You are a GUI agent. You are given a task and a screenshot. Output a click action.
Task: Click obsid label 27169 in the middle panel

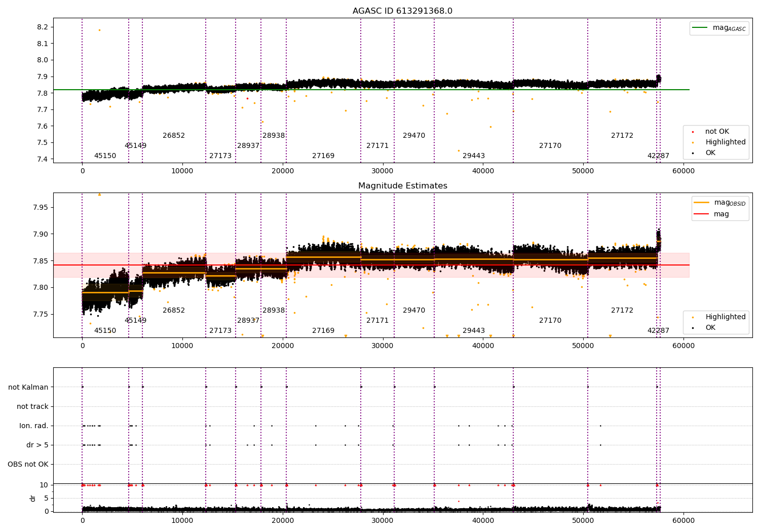coord(323,331)
